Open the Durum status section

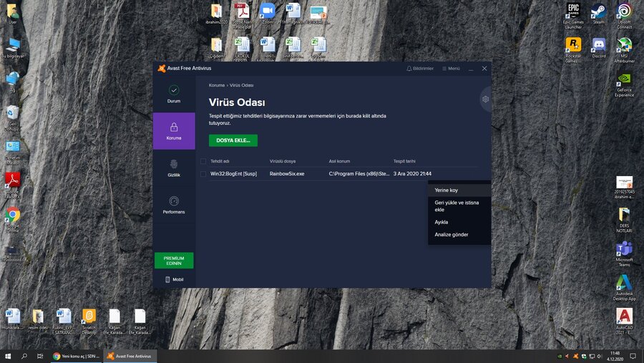[174, 91]
